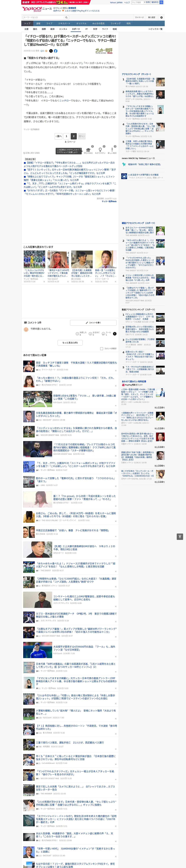Viewport: 186px width, 868px height.
Task: Click the back-to-top arrow button
Action: pos(180,536)
